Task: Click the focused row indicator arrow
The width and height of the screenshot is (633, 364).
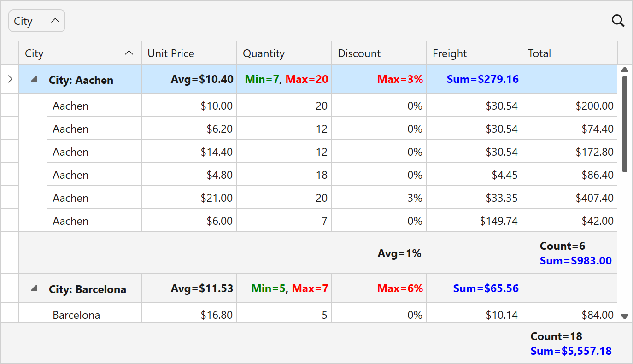Action: 10,79
